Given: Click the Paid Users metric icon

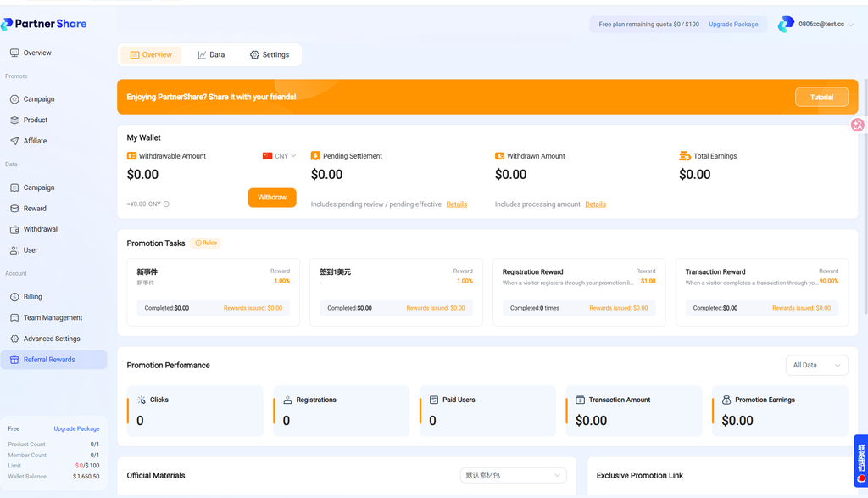Looking at the screenshot, I should pyautogui.click(x=434, y=400).
